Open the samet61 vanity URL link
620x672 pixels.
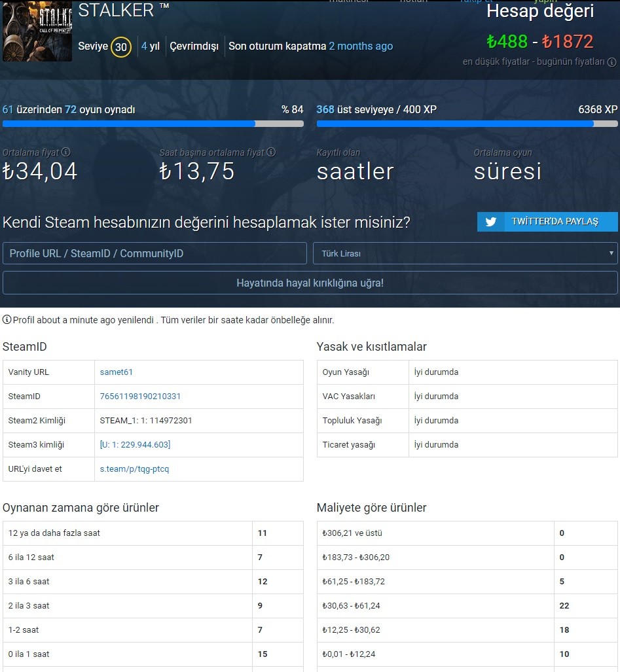point(116,372)
